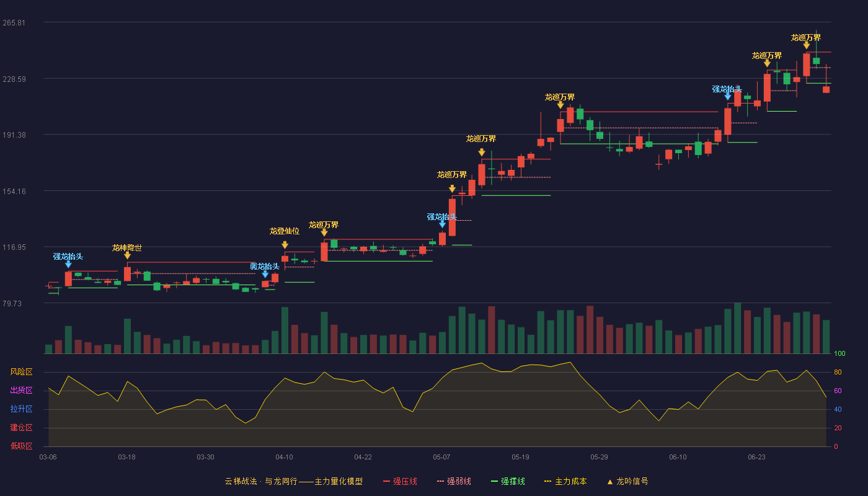This screenshot has height=496, width=868.
Task: Click the 06-23 date label
Action: click(x=757, y=457)
